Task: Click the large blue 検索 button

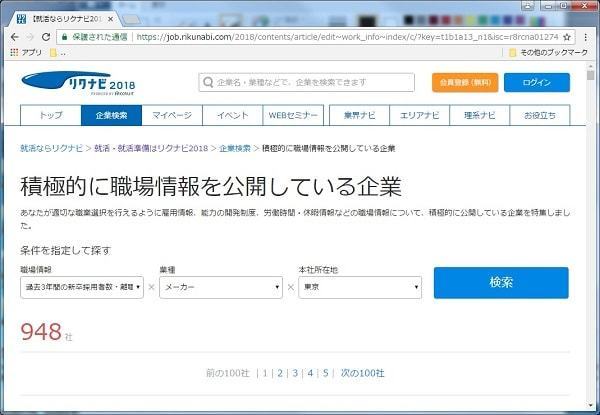Action: coord(501,283)
